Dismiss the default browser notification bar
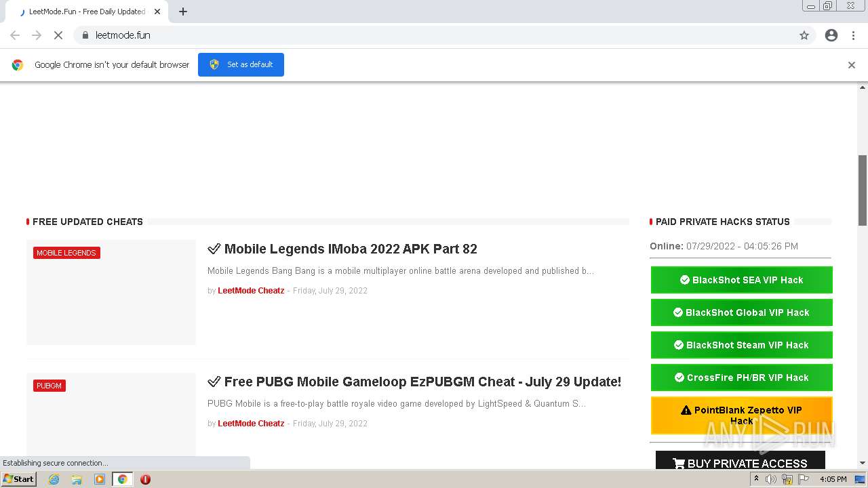 (852, 65)
